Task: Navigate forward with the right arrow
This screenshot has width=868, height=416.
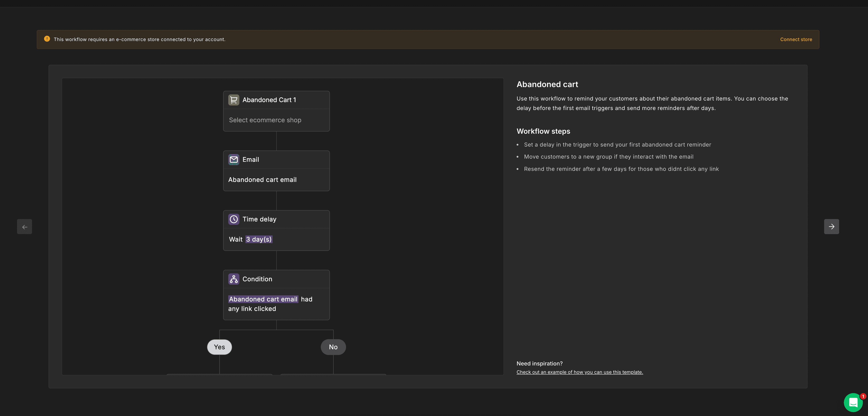Action: pos(831,226)
